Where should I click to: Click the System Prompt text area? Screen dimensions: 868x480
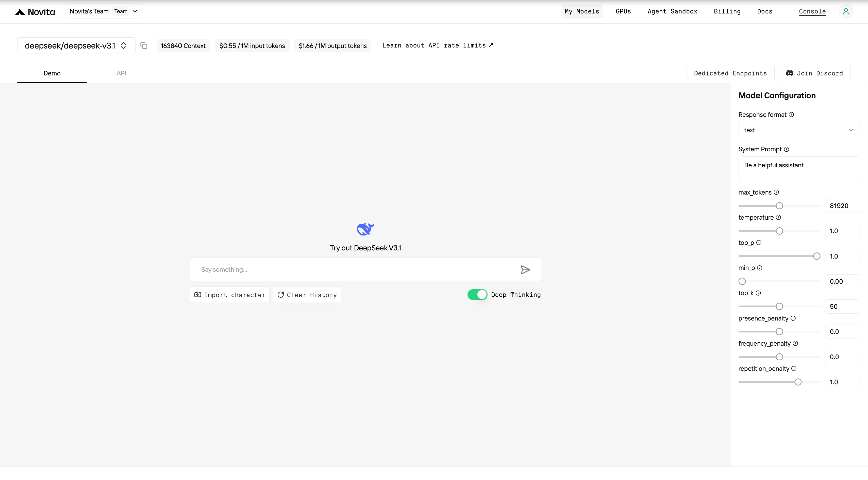pos(799,169)
